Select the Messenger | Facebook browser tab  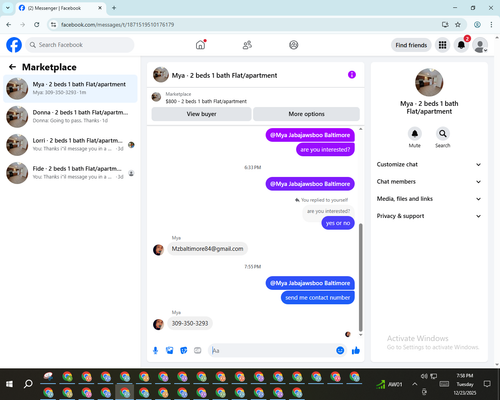click(x=60, y=8)
